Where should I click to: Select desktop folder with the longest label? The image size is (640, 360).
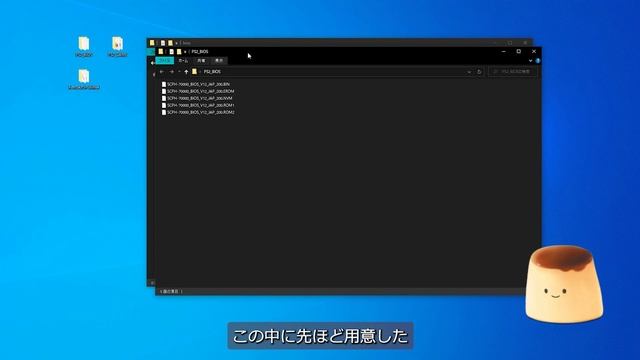(x=84, y=79)
